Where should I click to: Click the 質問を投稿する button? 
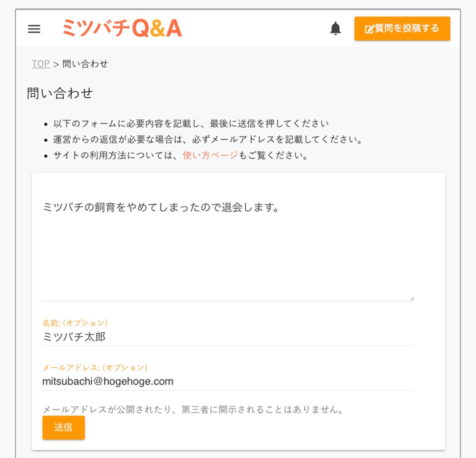(402, 28)
